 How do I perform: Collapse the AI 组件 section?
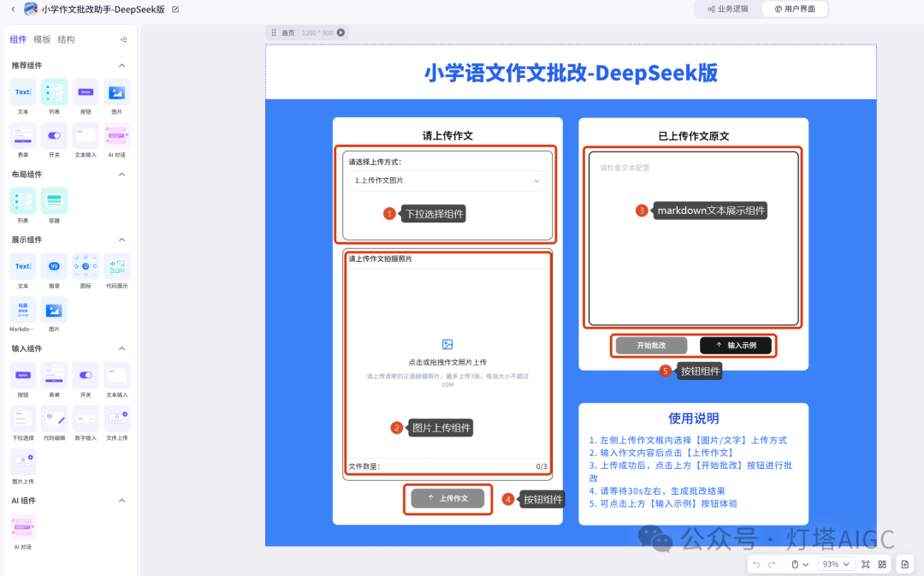click(122, 501)
